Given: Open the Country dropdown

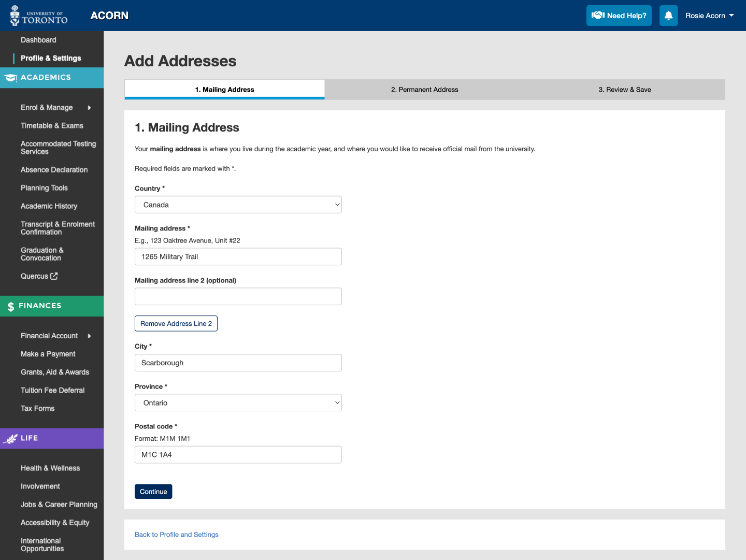Looking at the screenshot, I should pos(238,205).
